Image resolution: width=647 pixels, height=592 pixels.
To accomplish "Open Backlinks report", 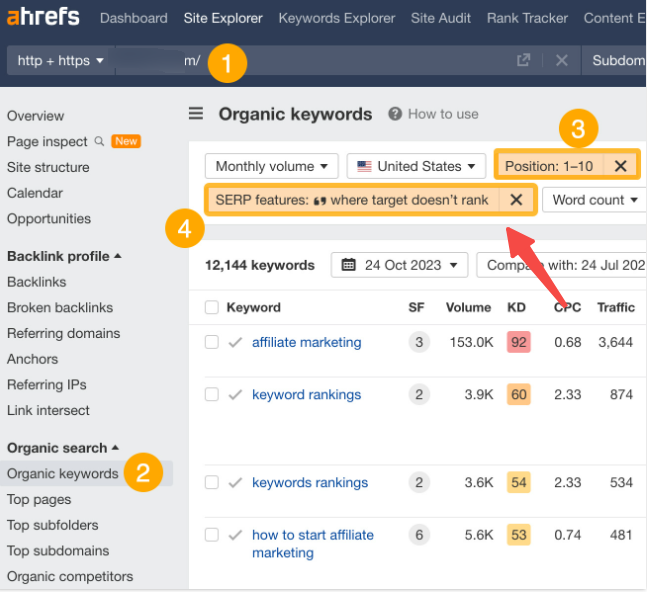I will [36, 282].
